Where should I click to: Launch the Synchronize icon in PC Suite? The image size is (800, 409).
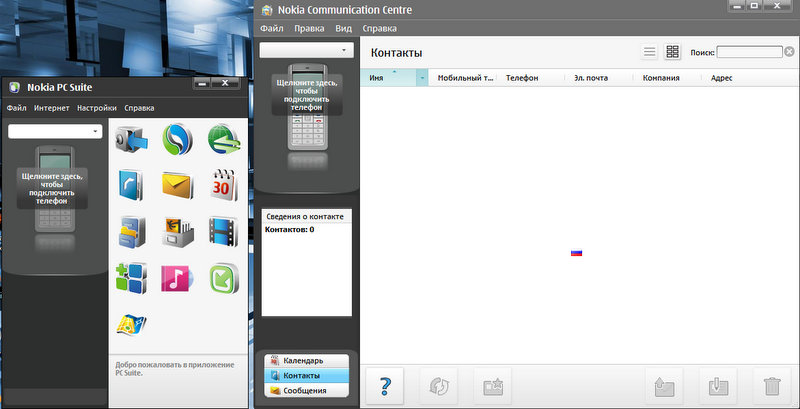[x=177, y=139]
